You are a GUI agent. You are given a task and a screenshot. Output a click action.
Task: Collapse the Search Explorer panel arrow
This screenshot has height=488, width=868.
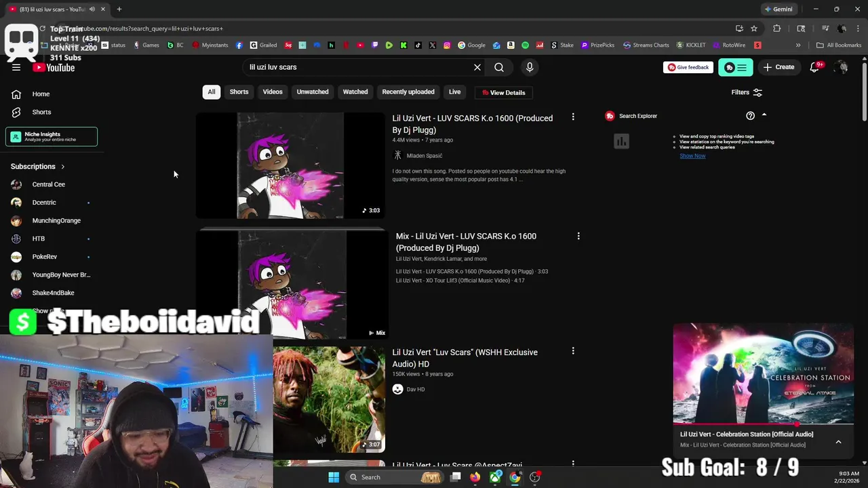[x=764, y=115]
